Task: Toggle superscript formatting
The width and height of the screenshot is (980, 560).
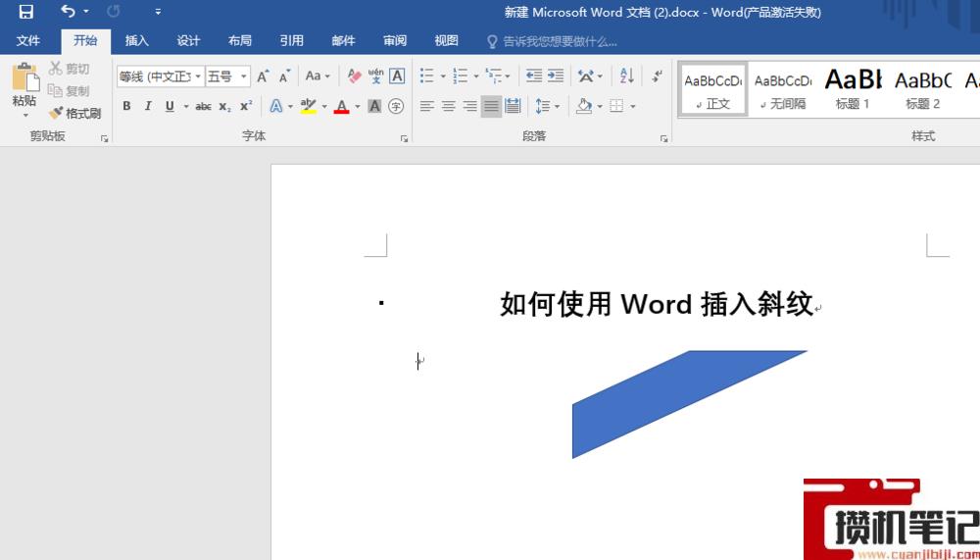Action: [246, 106]
